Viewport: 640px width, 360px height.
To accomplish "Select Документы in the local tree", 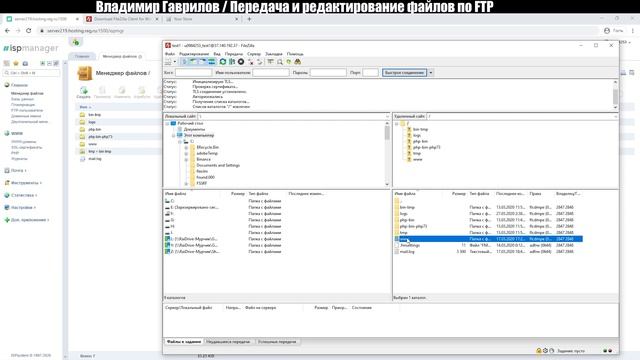I will (194, 129).
